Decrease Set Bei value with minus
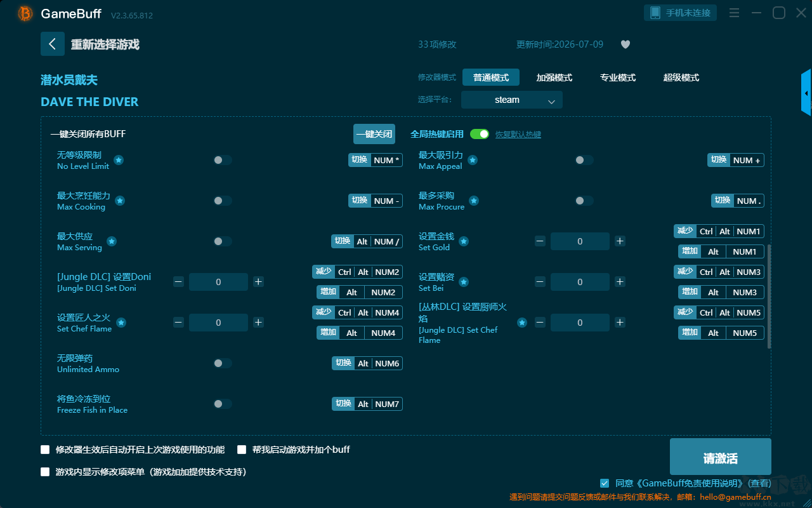The image size is (812, 508). point(540,282)
